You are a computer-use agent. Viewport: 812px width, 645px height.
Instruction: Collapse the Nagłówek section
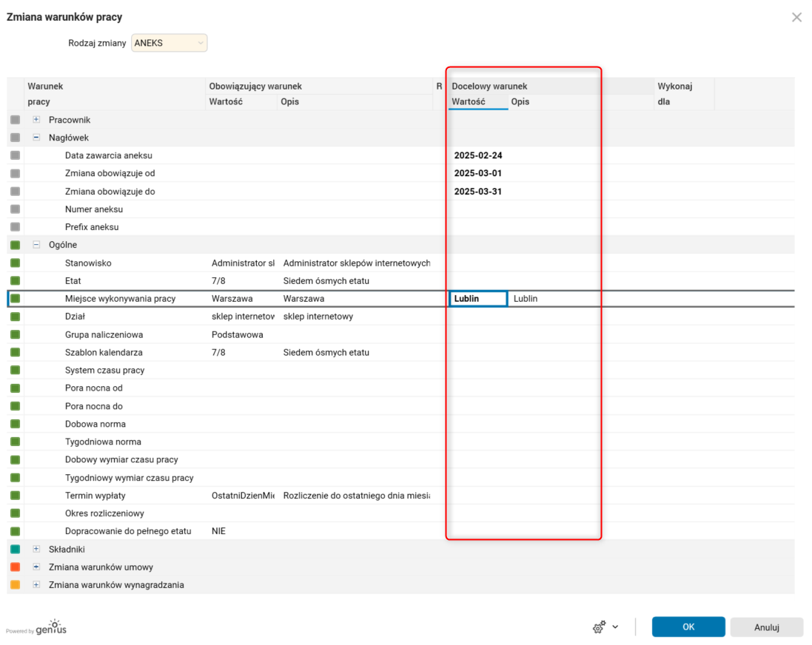(x=36, y=138)
